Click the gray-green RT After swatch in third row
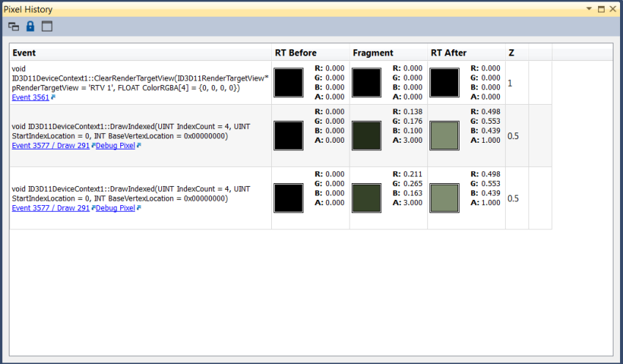This screenshot has height=364, width=623. pyautogui.click(x=444, y=198)
